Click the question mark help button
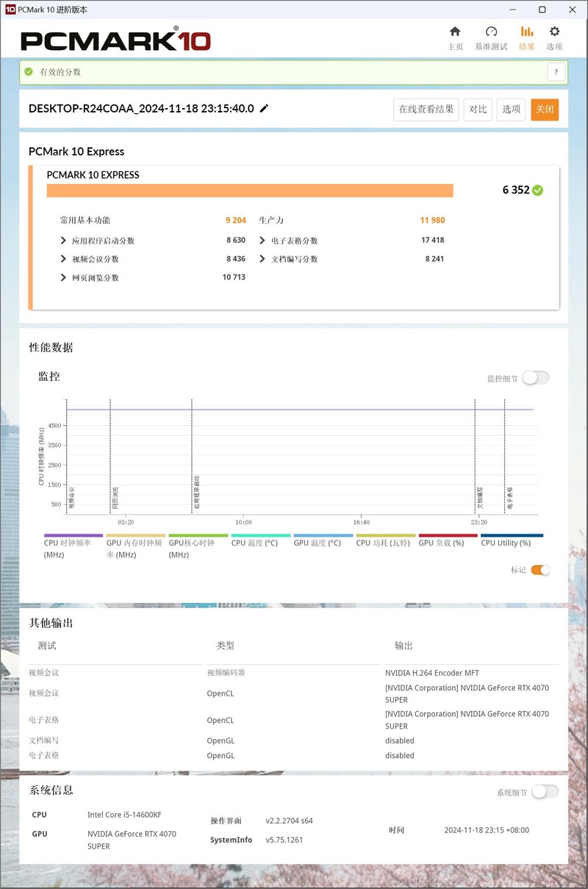Screen dimensions: 588x889 [x=556, y=71]
